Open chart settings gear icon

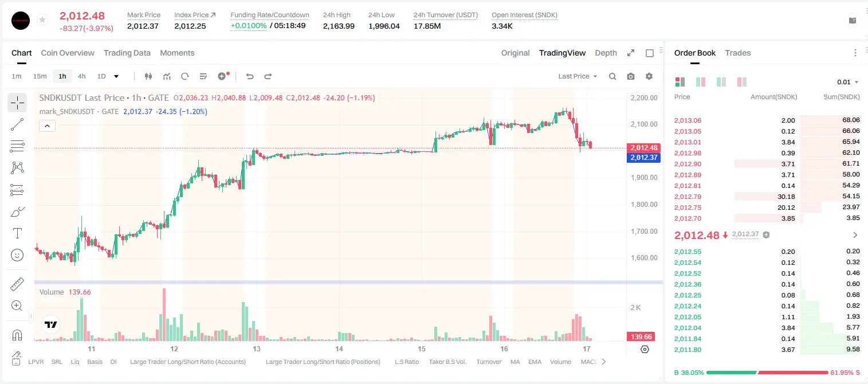649,76
